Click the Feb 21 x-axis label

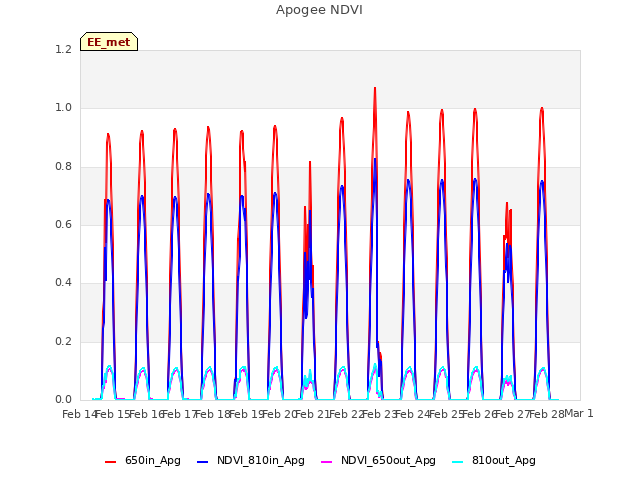[x=312, y=414]
